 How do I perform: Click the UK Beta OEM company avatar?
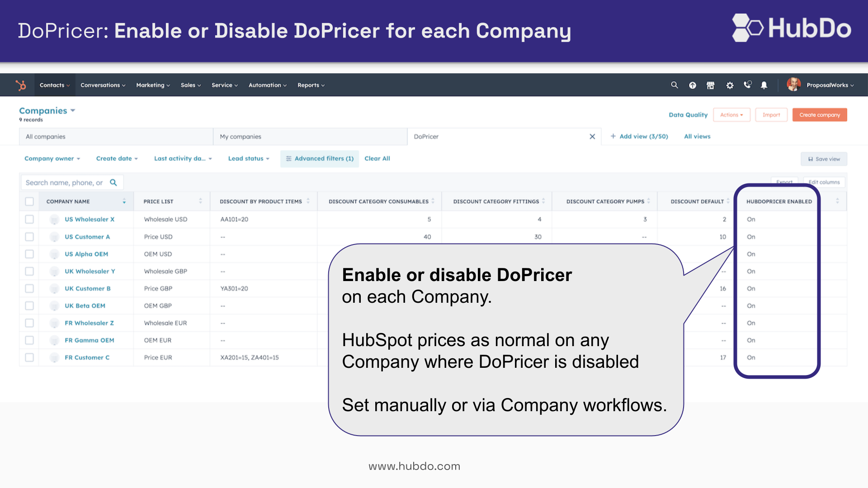pos(54,306)
